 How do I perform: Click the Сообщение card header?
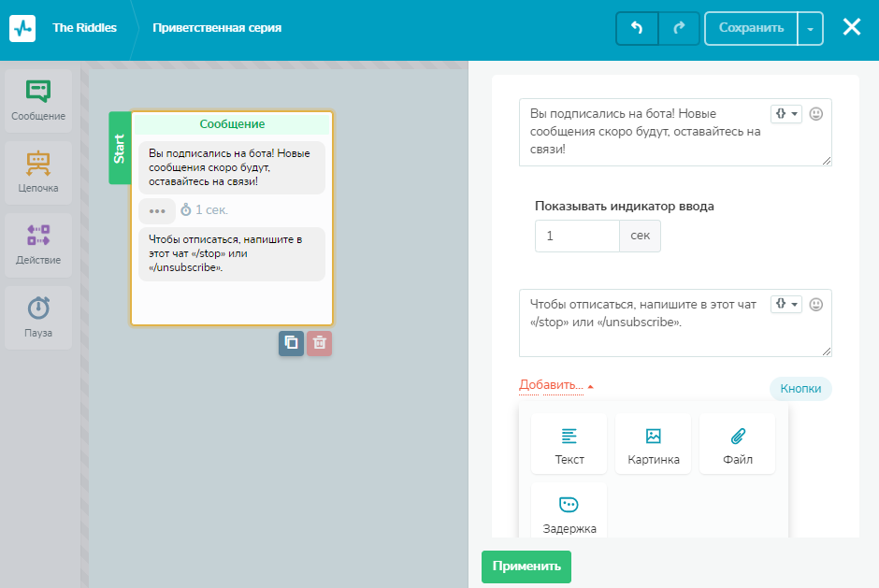(232, 124)
